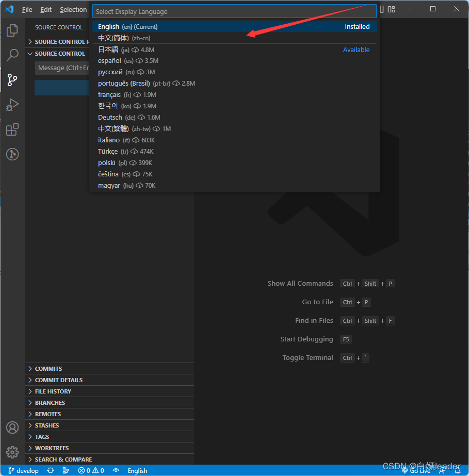469x476 pixels.
Task: Click the English language item in status bar
Action: 137,470
